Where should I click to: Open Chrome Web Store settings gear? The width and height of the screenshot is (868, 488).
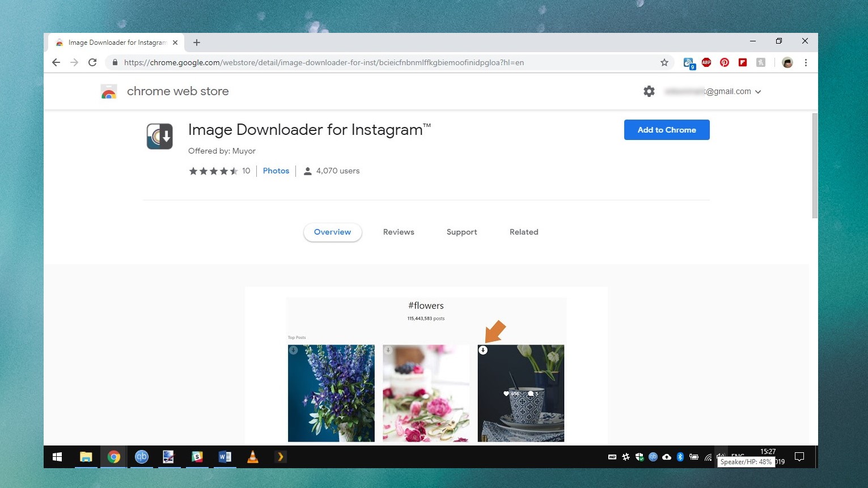[x=649, y=91]
